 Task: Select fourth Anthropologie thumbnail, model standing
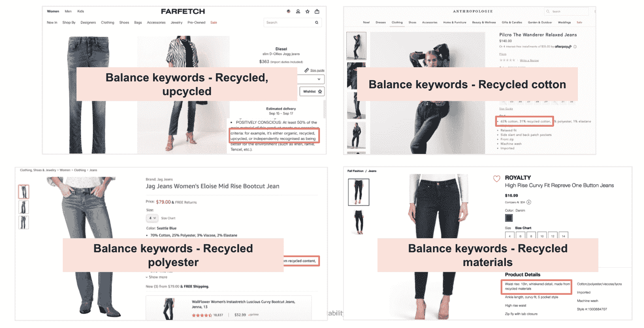coord(356,136)
